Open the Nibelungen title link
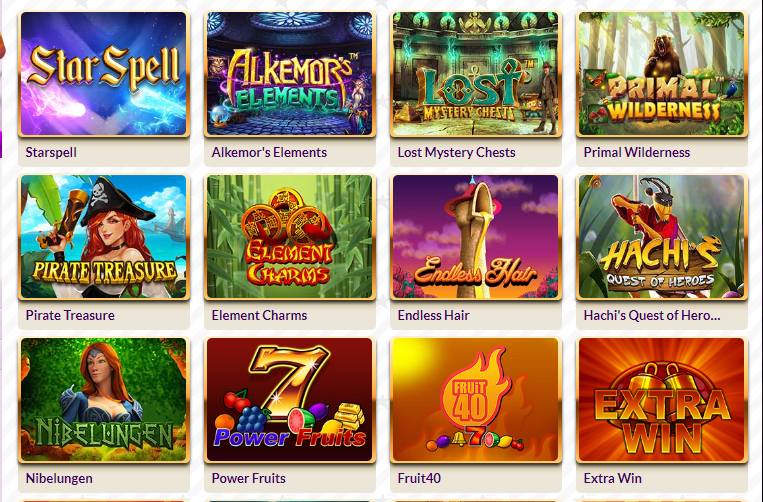Screen dimensions: 763x502 [59, 478]
